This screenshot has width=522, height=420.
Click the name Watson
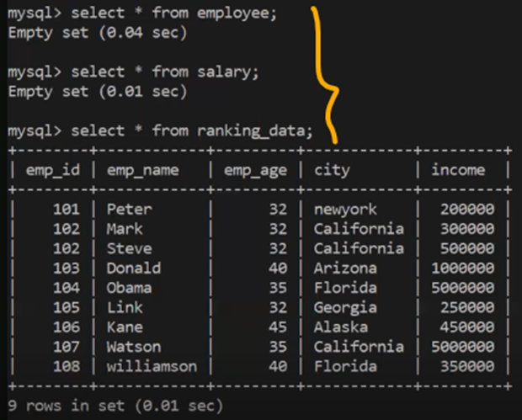(134, 347)
